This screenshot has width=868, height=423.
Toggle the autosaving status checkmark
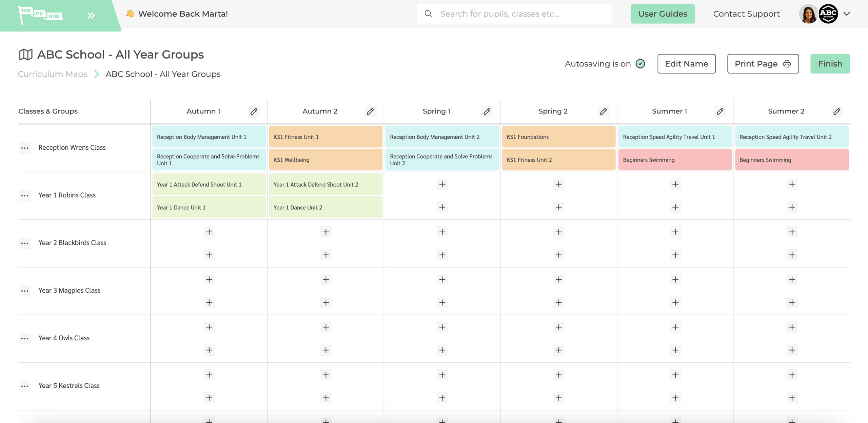(640, 63)
